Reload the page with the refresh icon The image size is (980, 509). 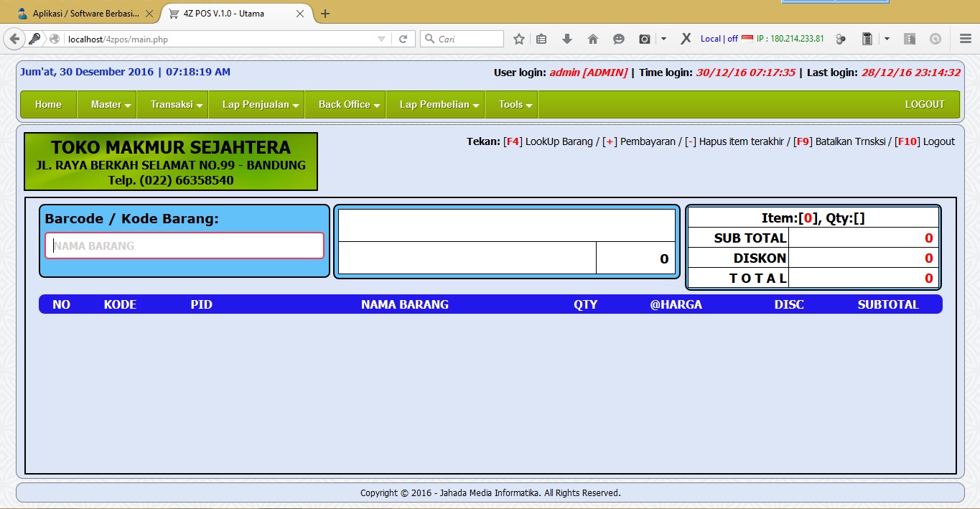pos(403,39)
